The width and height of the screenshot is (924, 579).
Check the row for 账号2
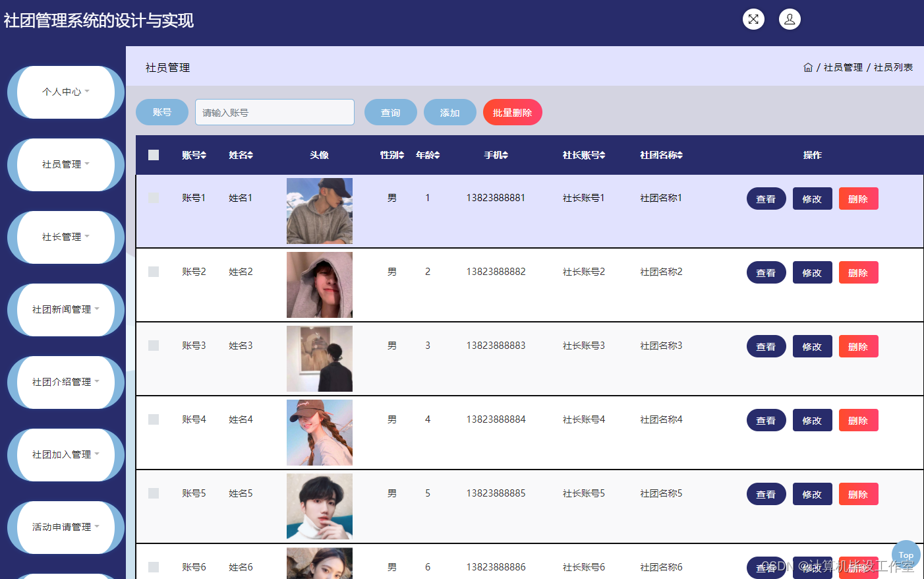coord(154,272)
